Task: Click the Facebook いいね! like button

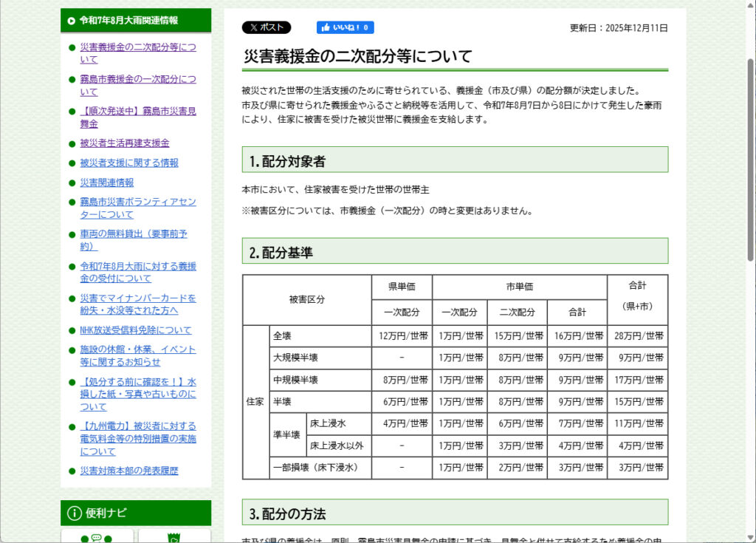Action: click(x=346, y=27)
